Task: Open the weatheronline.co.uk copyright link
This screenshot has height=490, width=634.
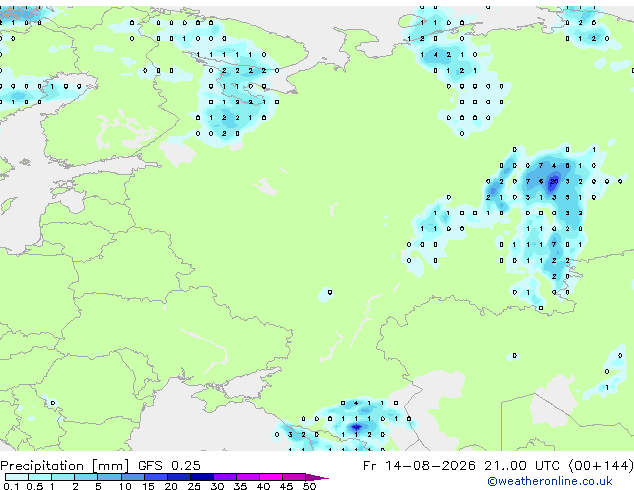Action: pos(550,481)
